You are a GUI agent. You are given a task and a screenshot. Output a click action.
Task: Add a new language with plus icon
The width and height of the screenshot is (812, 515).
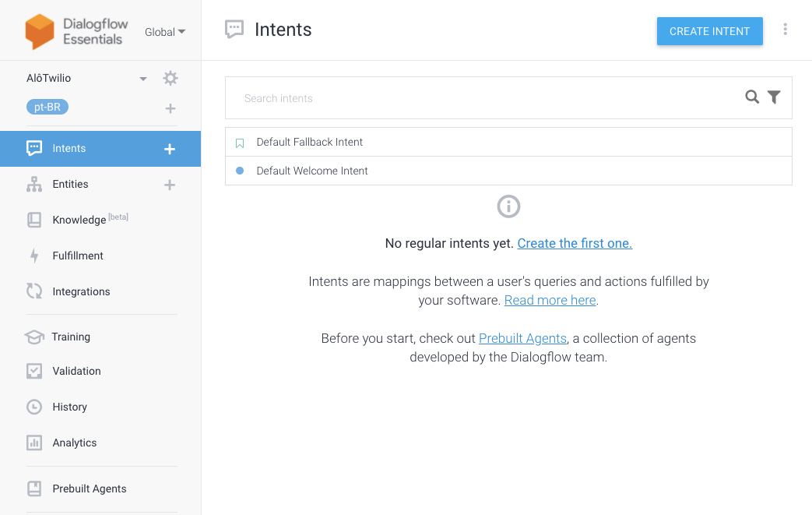[x=170, y=108]
